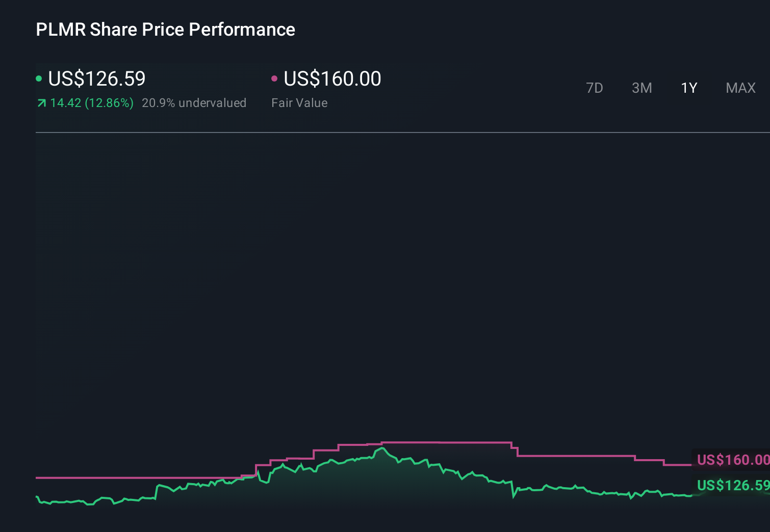Viewport: 770px width, 532px height.
Task: Click the green upward trend arrow icon
Action: click(x=41, y=103)
